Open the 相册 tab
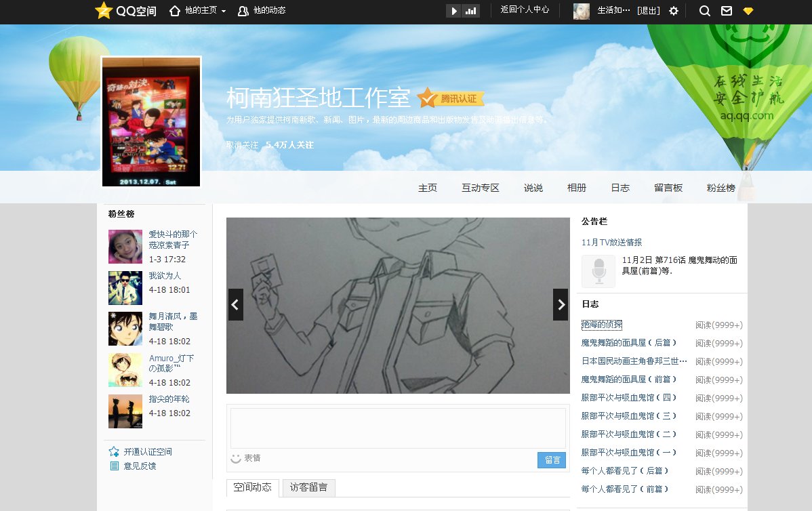 (x=577, y=188)
